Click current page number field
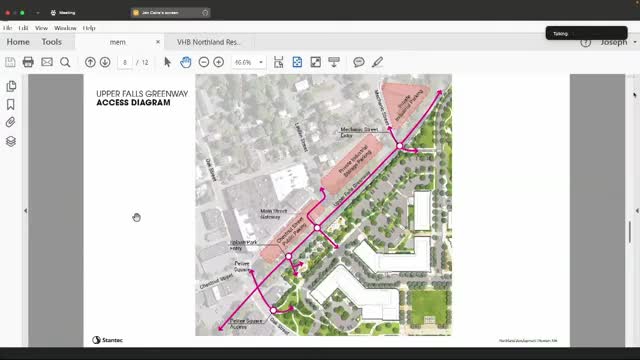The height and width of the screenshot is (360, 640). (x=125, y=62)
